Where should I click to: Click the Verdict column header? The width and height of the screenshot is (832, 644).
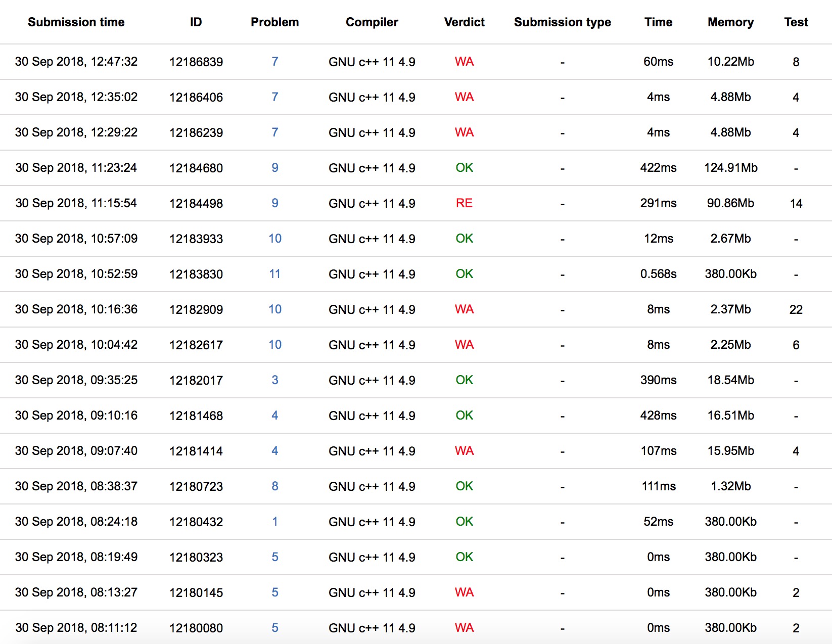464,22
